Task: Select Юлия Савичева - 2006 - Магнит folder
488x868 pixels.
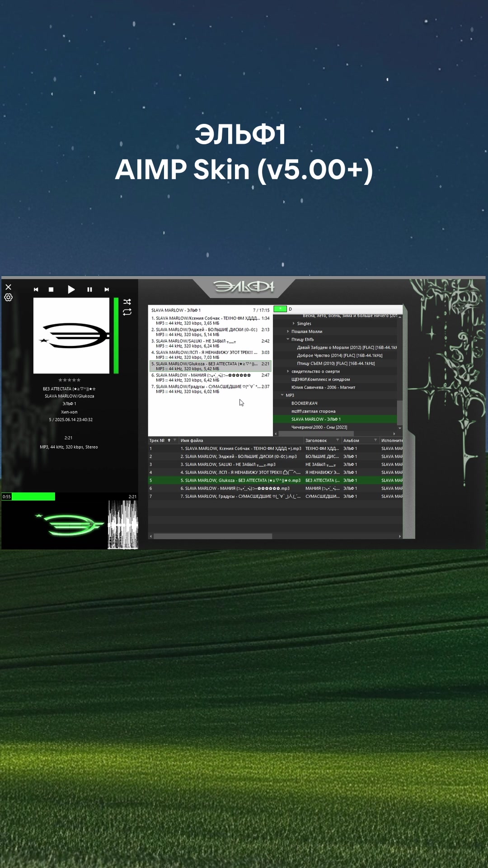Action: click(x=323, y=387)
